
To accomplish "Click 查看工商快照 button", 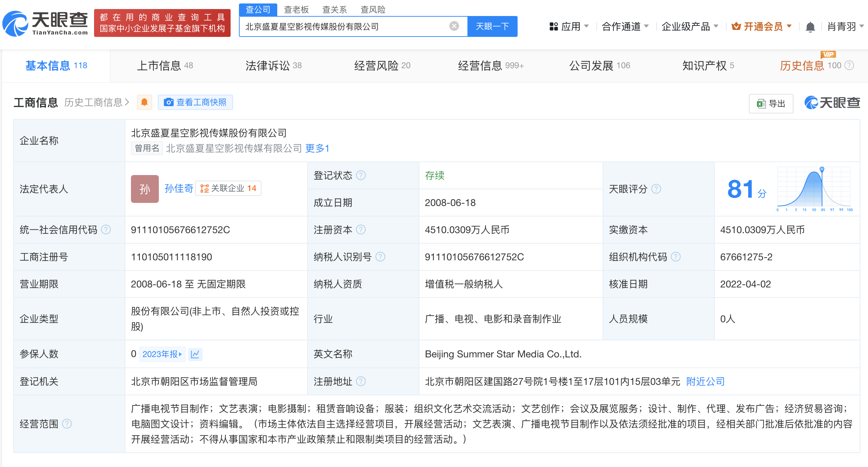I will [x=195, y=102].
